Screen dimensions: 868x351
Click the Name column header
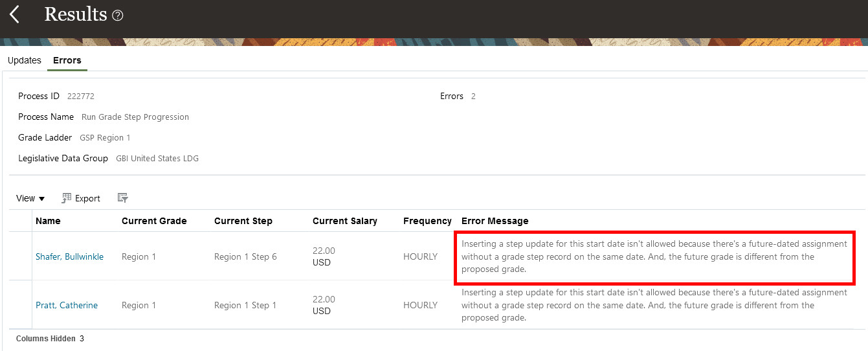tap(49, 221)
